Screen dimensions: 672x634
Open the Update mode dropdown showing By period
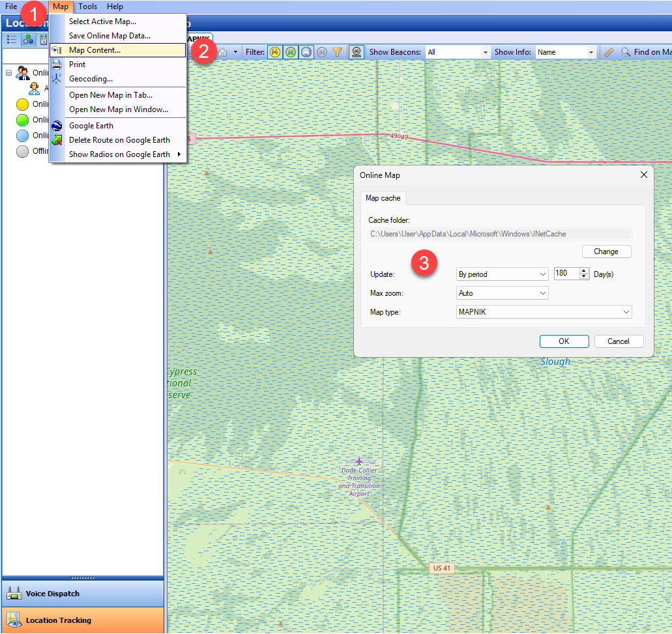[x=502, y=274]
